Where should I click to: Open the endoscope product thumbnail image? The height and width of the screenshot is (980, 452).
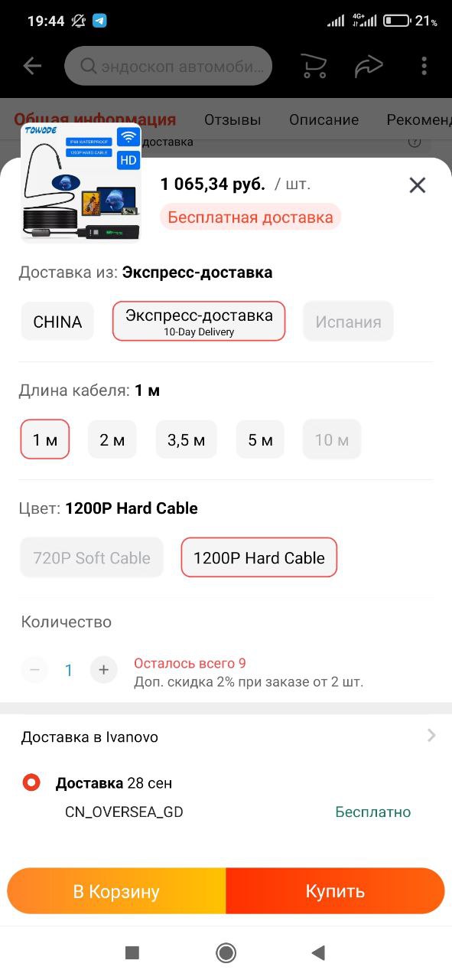point(81,182)
